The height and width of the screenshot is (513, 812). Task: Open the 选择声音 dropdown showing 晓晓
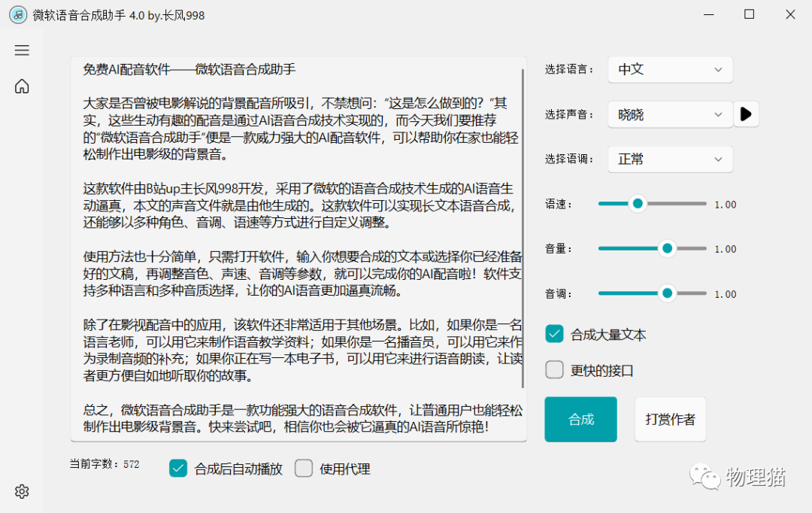pyautogui.click(x=670, y=114)
